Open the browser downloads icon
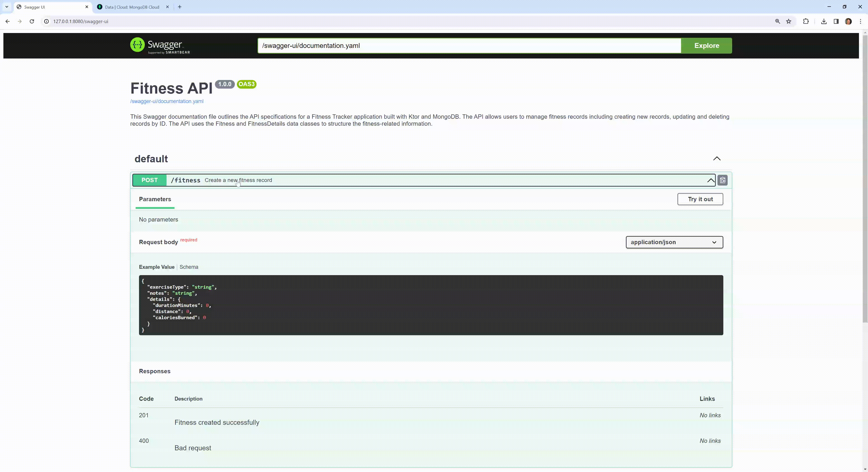868x472 pixels. pyautogui.click(x=823, y=21)
